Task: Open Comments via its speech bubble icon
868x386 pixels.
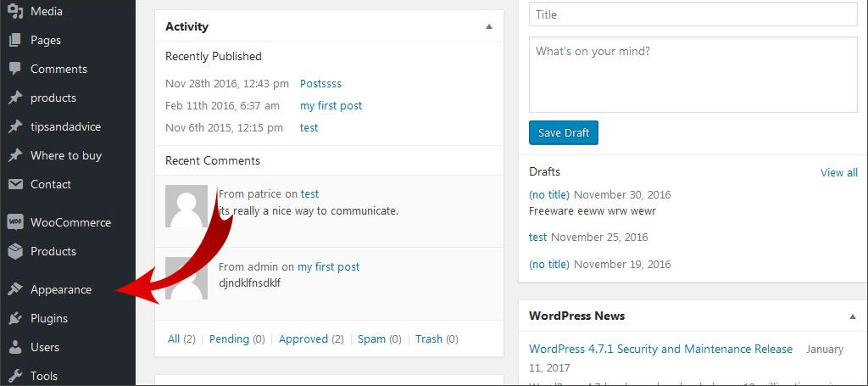Action: [x=14, y=69]
